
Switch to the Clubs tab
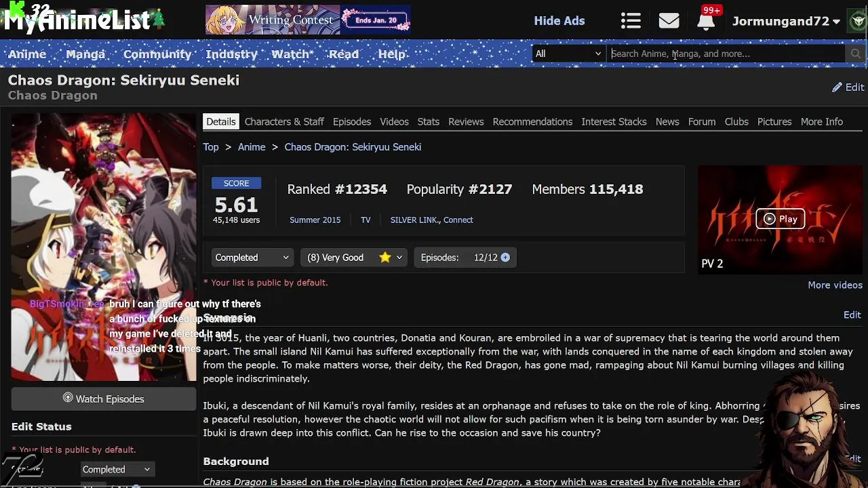[x=736, y=122]
